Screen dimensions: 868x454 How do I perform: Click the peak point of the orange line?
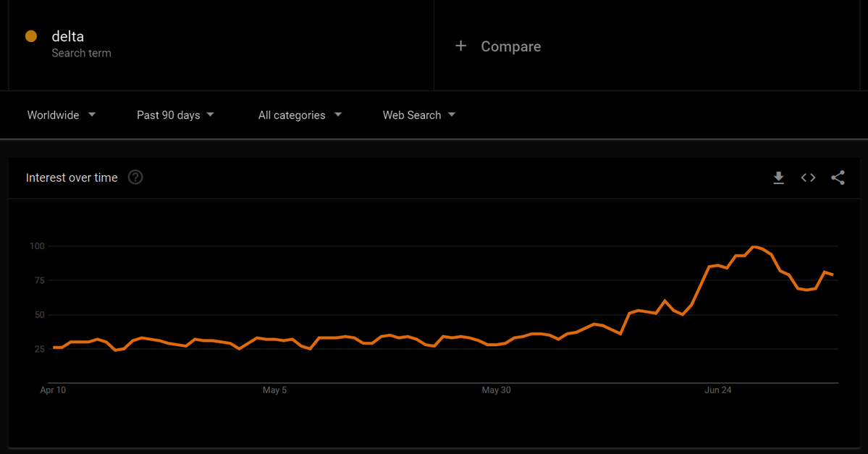click(x=754, y=246)
